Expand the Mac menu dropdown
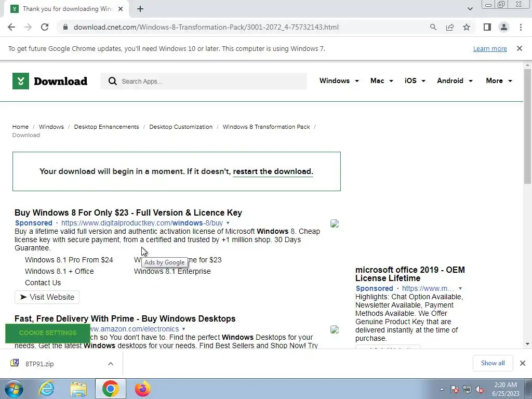Screen dimensions: 532x399 click(382, 81)
